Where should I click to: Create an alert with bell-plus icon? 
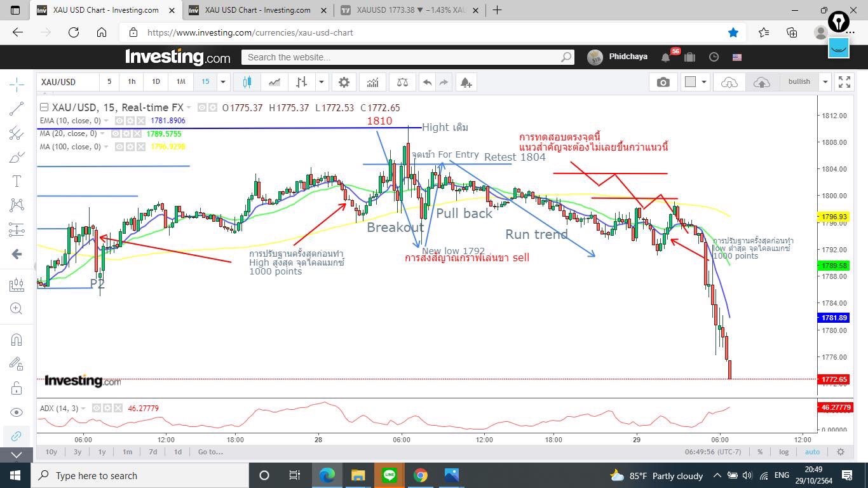(x=466, y=82)
